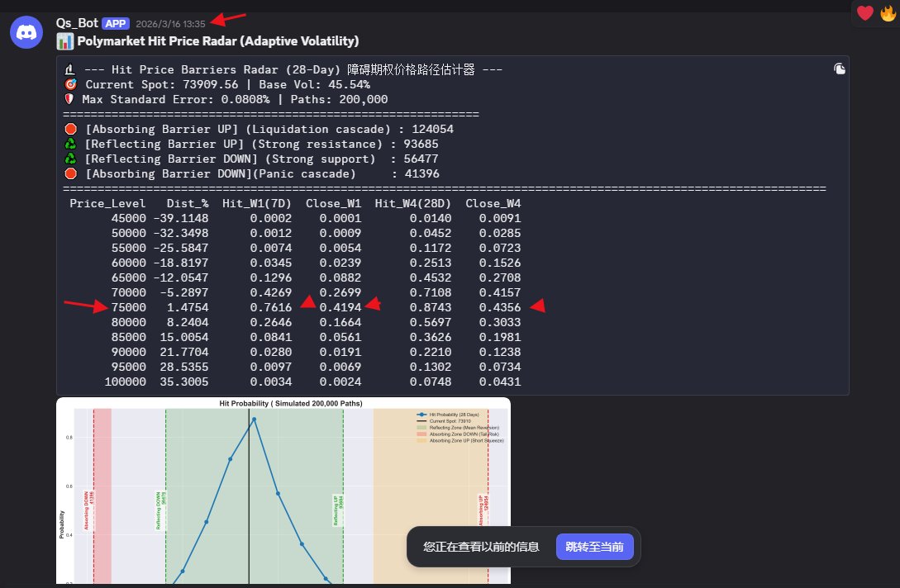Screen dimensions: 900x588
Task: Click the copy icon on the code block
Action: coord(840,69)
